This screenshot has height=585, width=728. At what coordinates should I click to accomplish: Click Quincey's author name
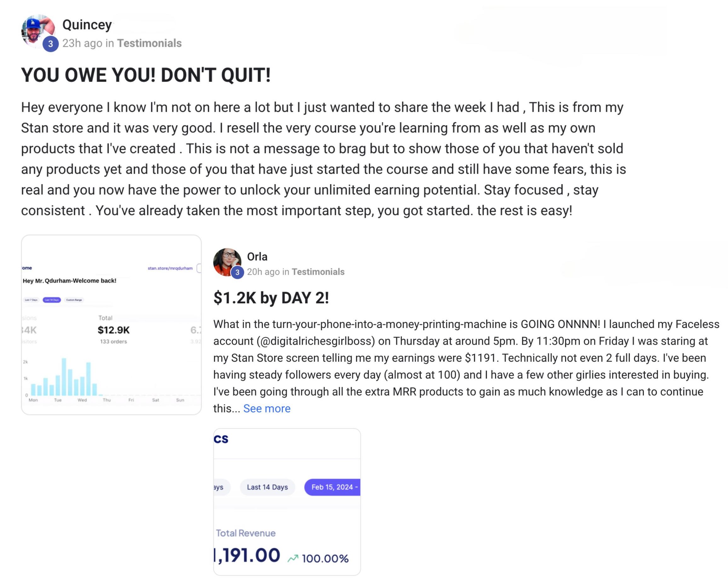[87, 25]
